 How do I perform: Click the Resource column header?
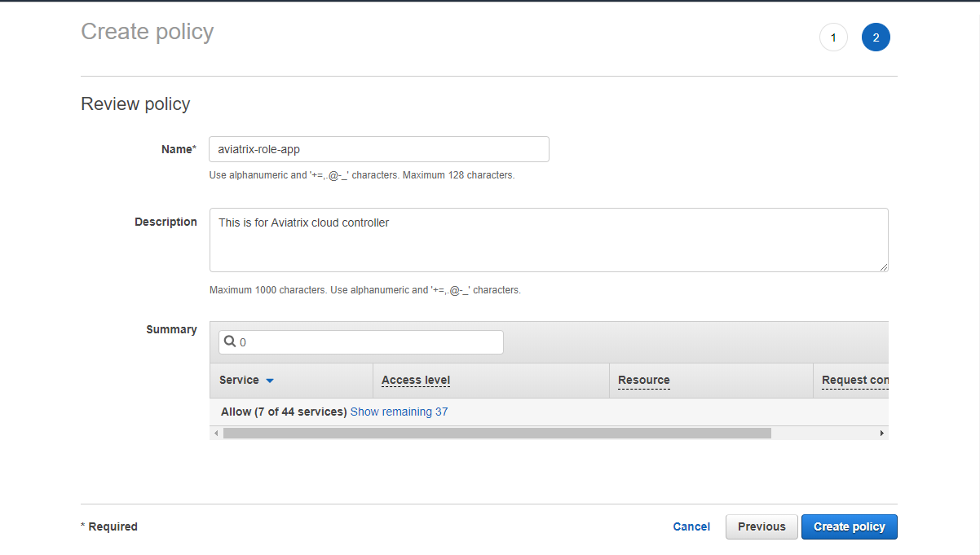click(643, 380)
